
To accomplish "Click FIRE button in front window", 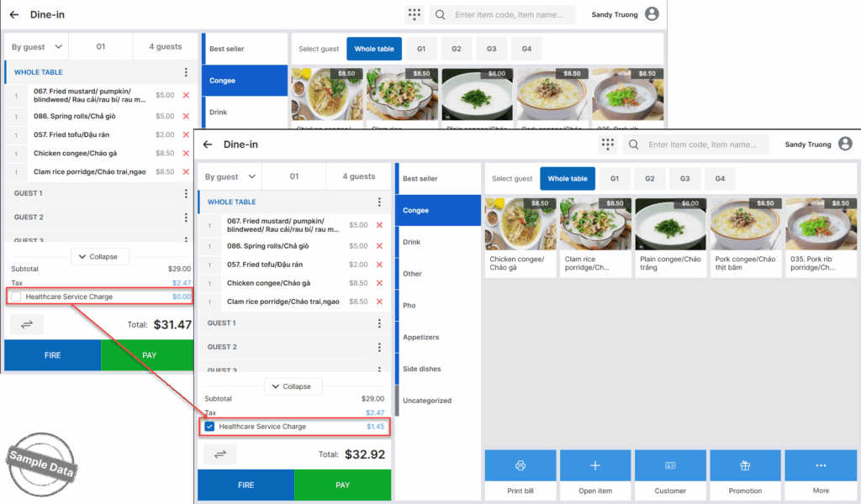I will 246,486.
